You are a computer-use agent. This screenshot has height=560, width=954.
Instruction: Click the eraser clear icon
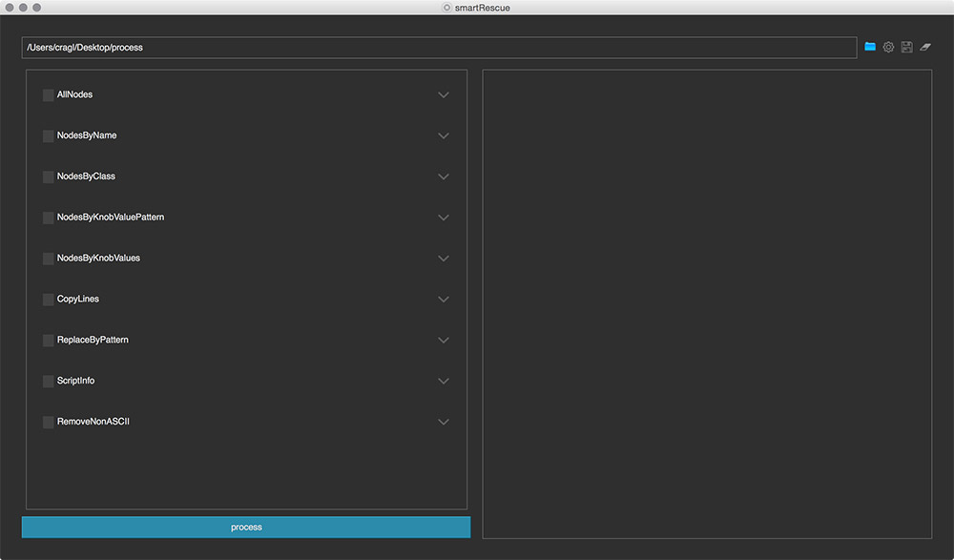[925, 47]
